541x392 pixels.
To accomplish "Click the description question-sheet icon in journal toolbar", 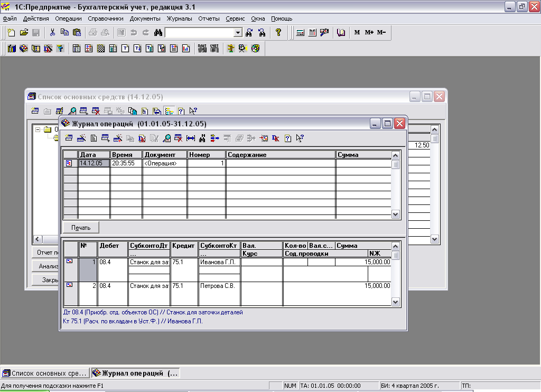I will [288, 138].
